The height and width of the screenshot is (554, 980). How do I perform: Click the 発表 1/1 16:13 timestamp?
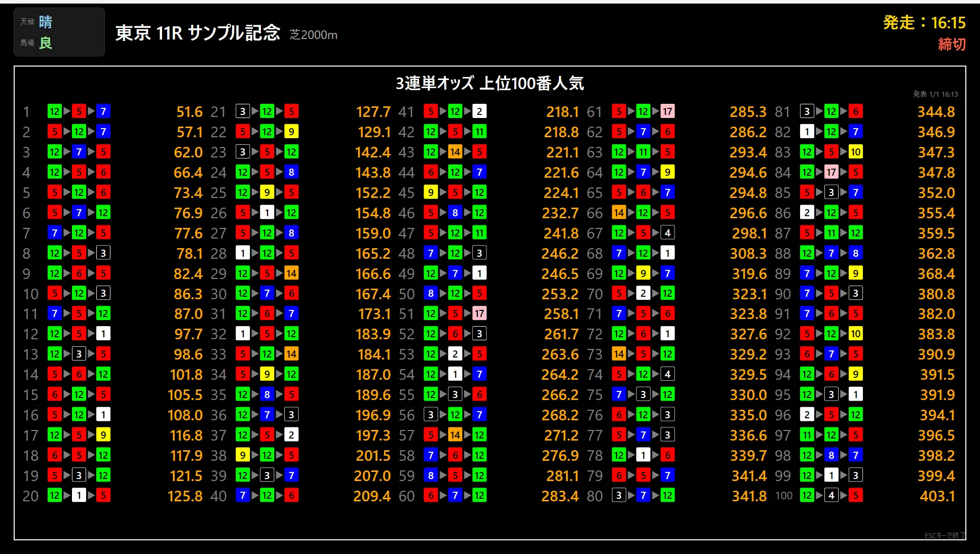(x=935, y=94)
